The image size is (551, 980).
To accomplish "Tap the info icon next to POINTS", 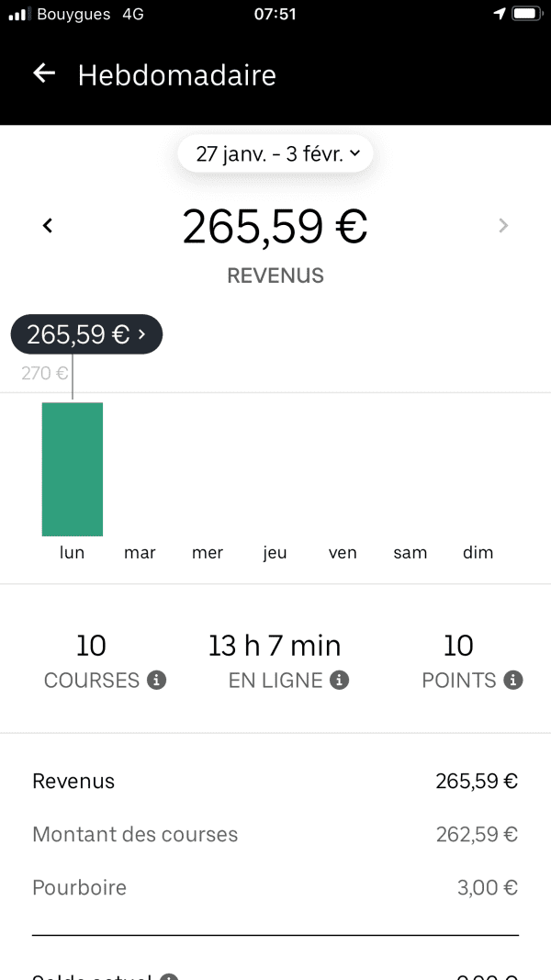I will [513, 680].
